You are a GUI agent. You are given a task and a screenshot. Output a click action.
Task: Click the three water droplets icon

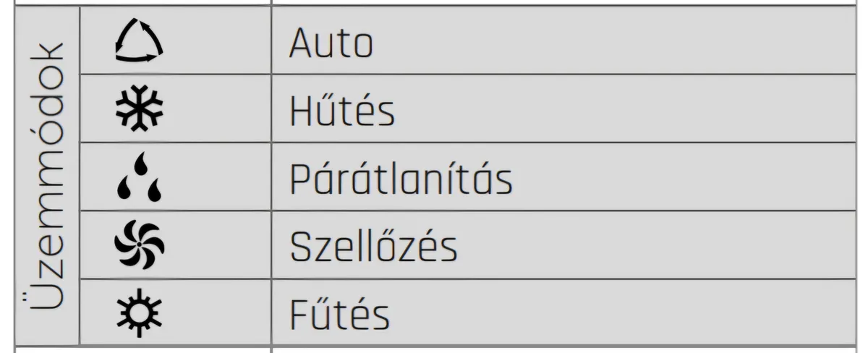coord(140,178)
